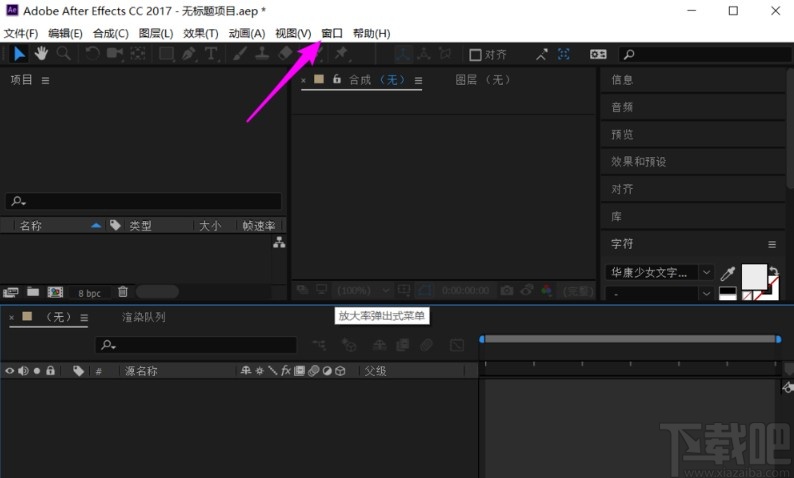794x478 pixels.
Task: Click the white fill color swatch
Action: 754,276
